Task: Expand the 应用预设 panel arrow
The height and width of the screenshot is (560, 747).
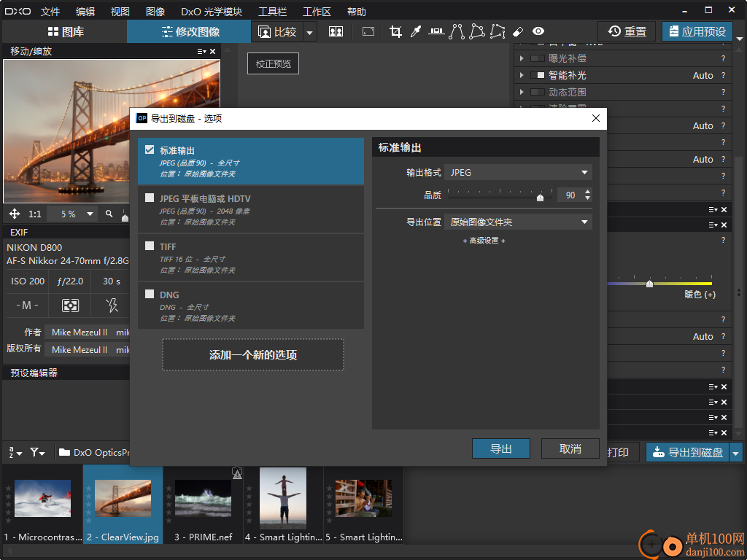Action: point(740,38)
